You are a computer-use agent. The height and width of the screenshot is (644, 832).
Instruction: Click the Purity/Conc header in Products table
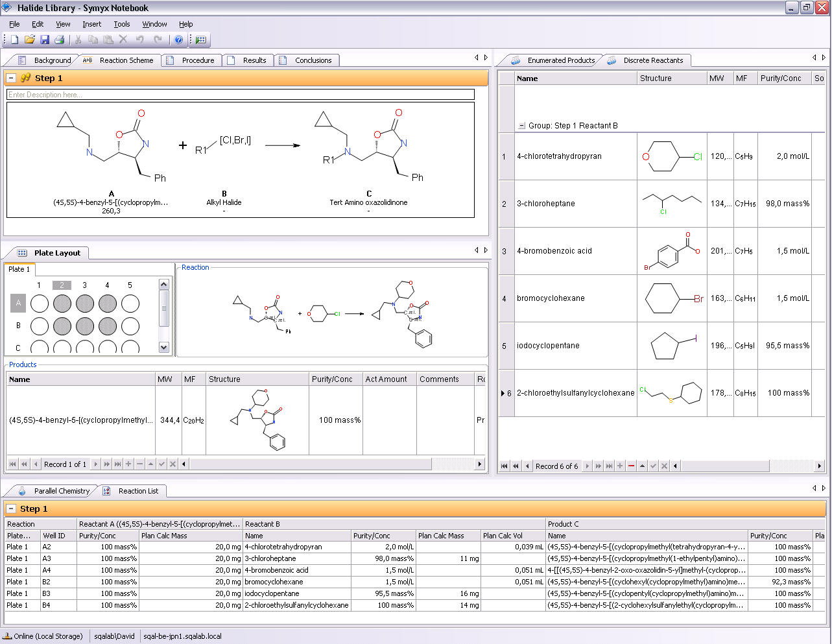pyautogui.click(x=335, y=379)
